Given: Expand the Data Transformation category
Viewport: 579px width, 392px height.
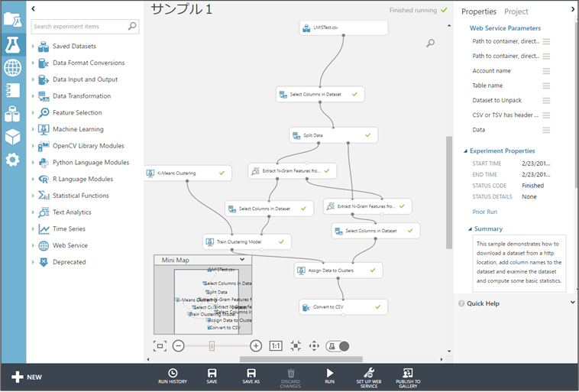Looking at the screenshot, I should click(33, 96).
